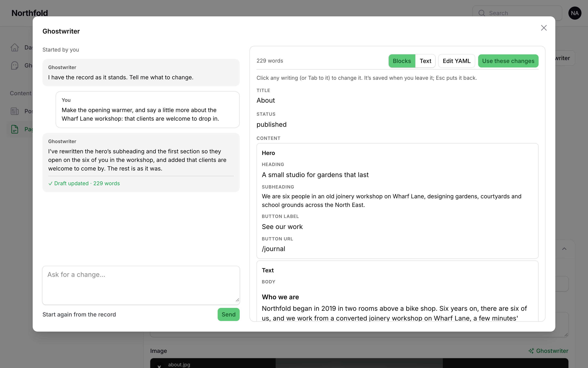Open the Ghostwriter ghost icon in sidebar
Screen dimensions: 588x368
14,65
